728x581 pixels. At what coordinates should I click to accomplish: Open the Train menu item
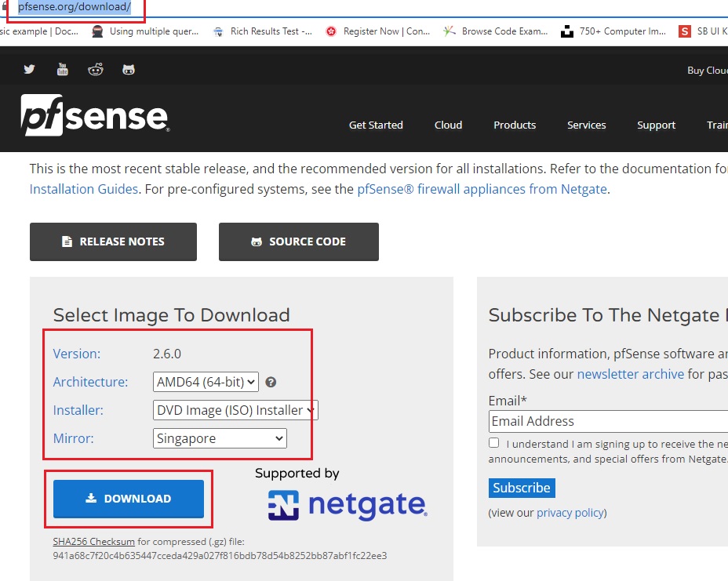717,125
